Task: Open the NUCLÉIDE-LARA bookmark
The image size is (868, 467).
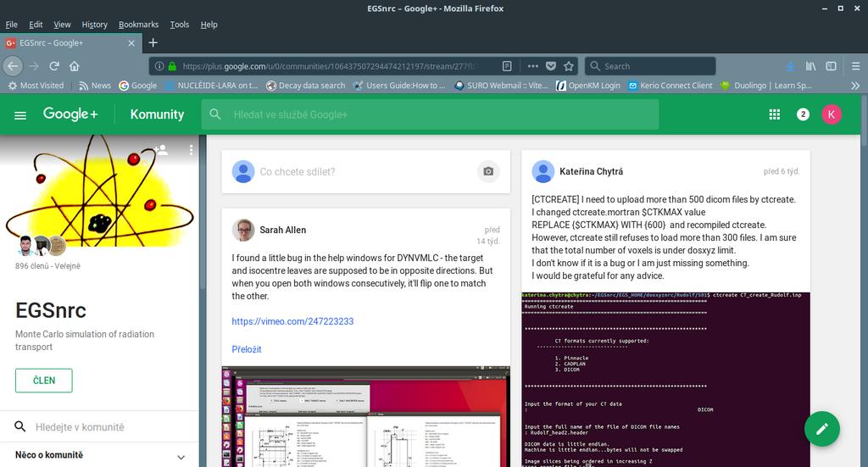Action: tap(211, 86)
